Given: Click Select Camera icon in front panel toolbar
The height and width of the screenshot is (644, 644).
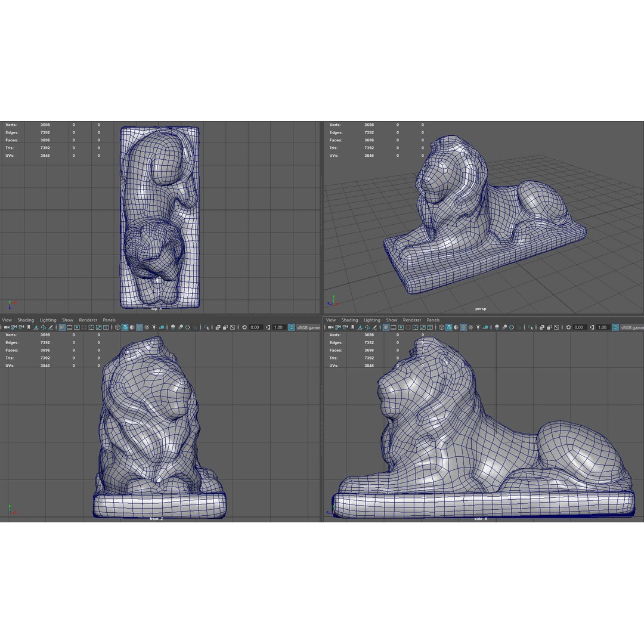Looking at the screenshot, I should pos(7,327).
